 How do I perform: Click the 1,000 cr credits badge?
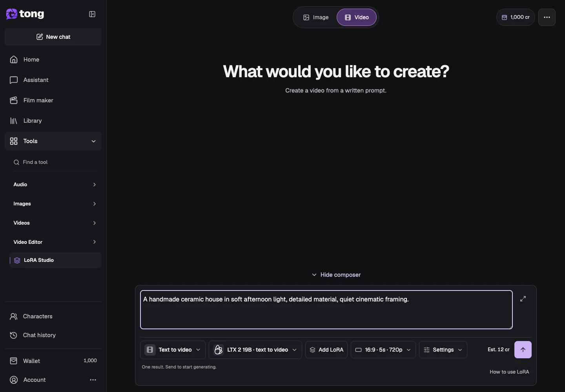tap(516, 17)
